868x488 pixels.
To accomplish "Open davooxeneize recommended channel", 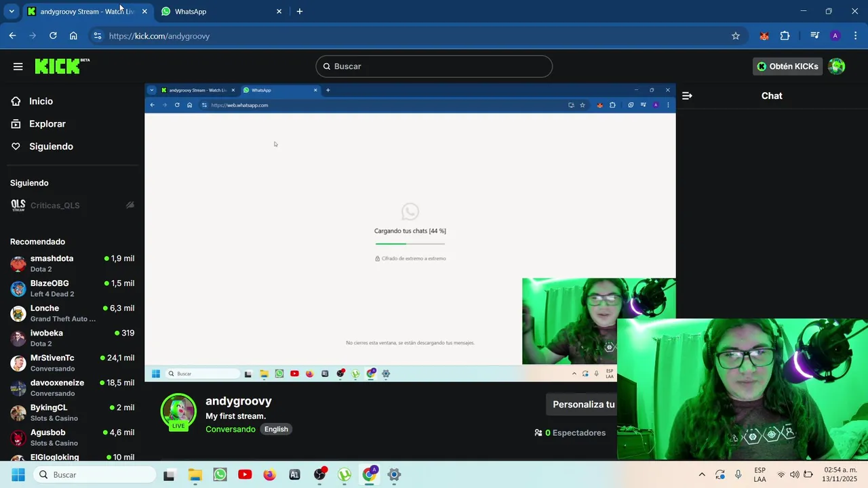I will pos(72,388).
